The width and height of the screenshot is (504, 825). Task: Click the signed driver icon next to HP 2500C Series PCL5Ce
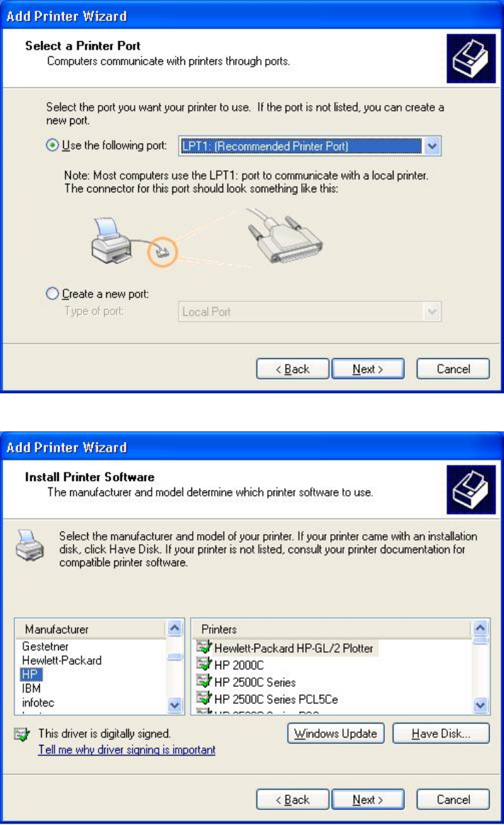point(203,698)
